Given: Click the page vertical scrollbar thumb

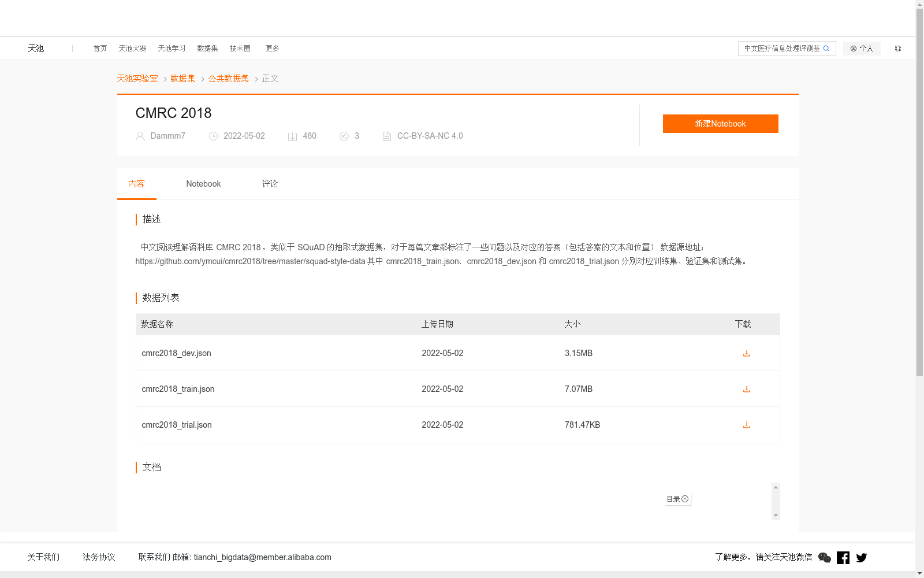Looking at the screenshot, I should 919,192.
